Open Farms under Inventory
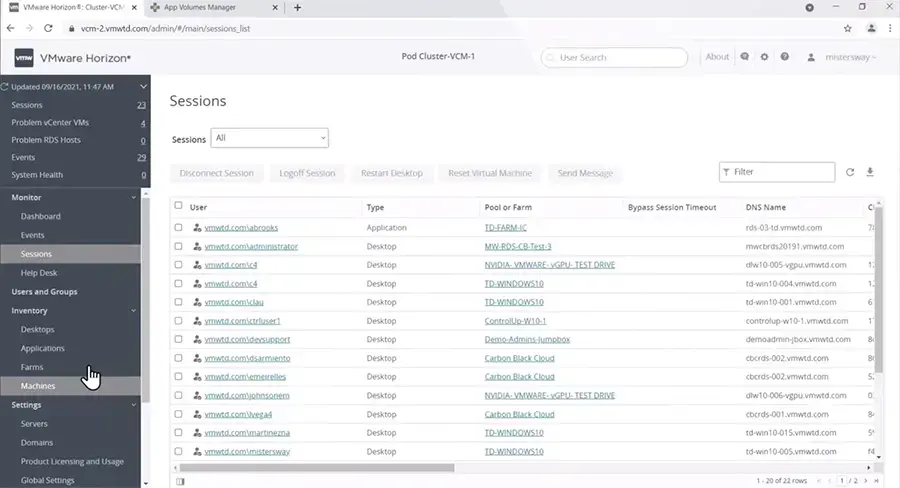 coord(32,367)
